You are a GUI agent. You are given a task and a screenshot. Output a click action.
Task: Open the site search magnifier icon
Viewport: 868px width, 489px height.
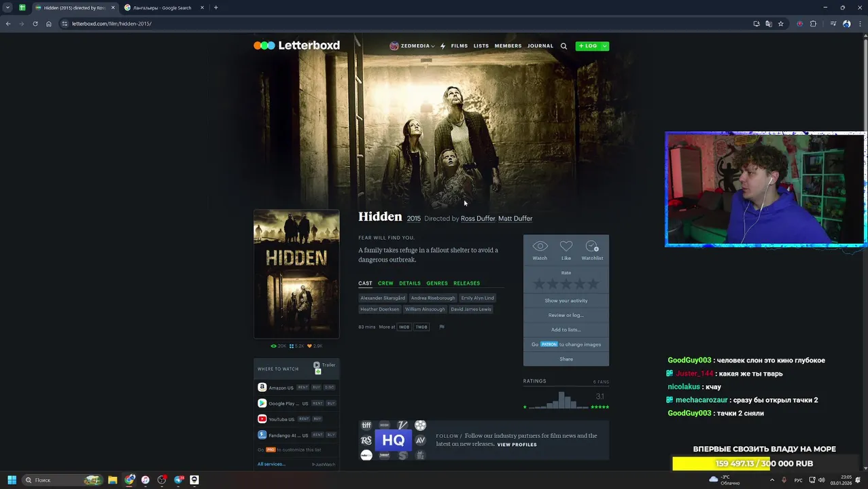tap(563, 46)
